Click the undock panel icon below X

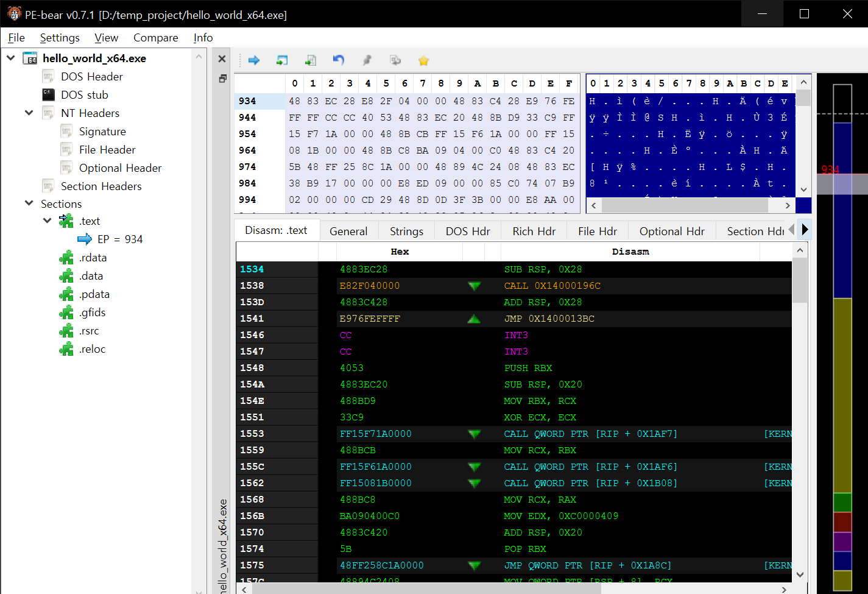tap(222, 79)
